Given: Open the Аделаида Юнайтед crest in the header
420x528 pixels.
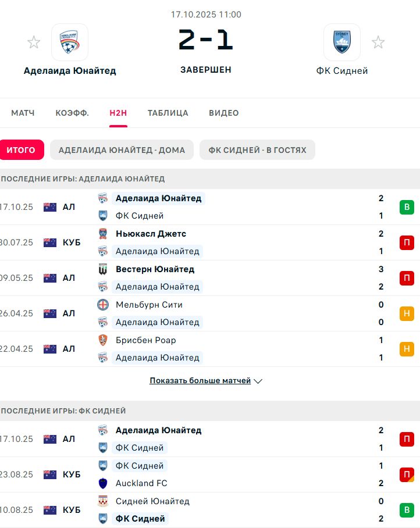Looking at the screenshot, I should click(70, 42).
